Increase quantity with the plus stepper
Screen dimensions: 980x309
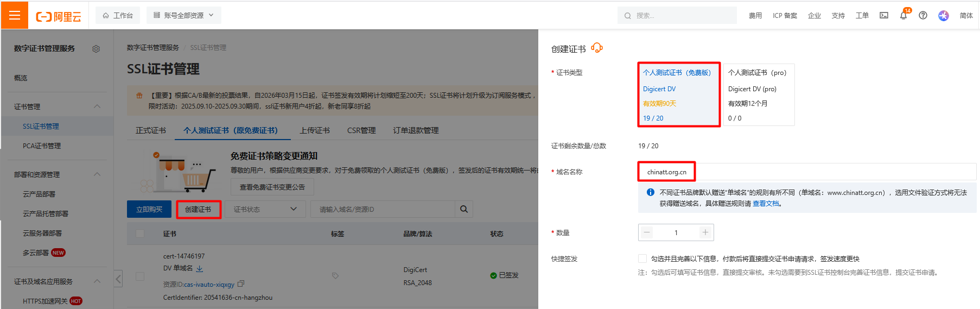[705, 232]
